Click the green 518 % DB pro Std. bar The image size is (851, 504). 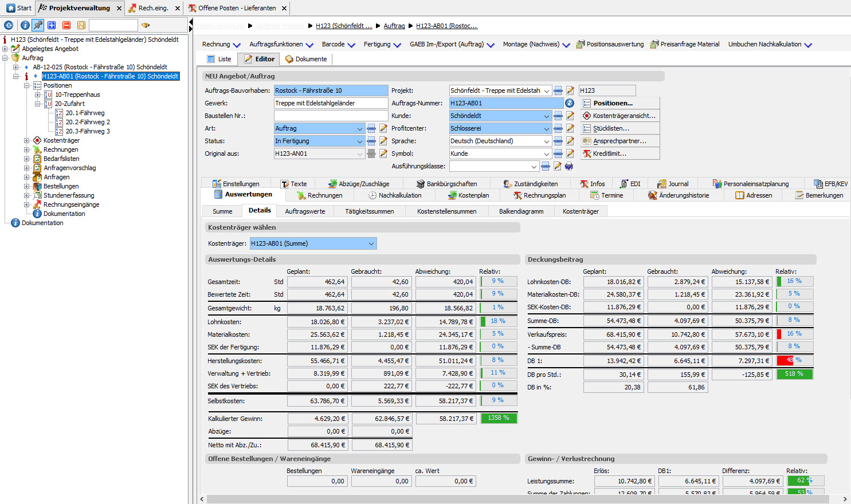point(794,374)
